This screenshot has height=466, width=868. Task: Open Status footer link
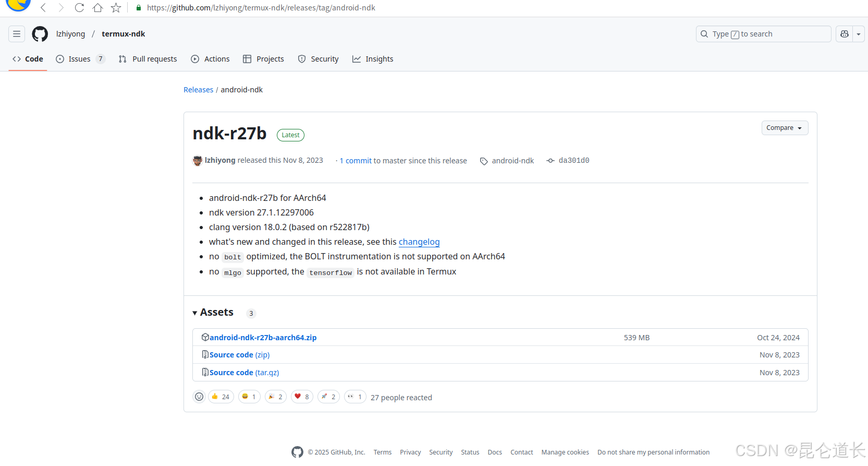pos(470,452)
